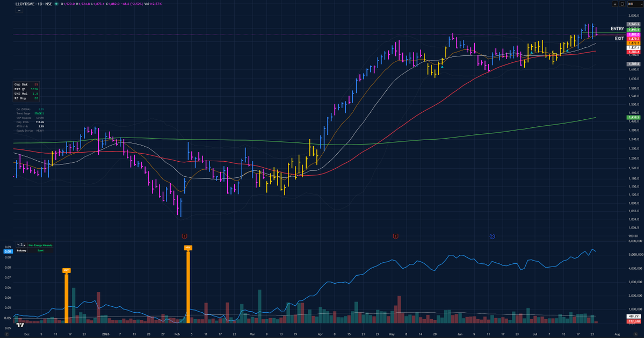644x338 pixels.
Task: Click the Z timezone button at bottom-left
Action: point(6,334)
